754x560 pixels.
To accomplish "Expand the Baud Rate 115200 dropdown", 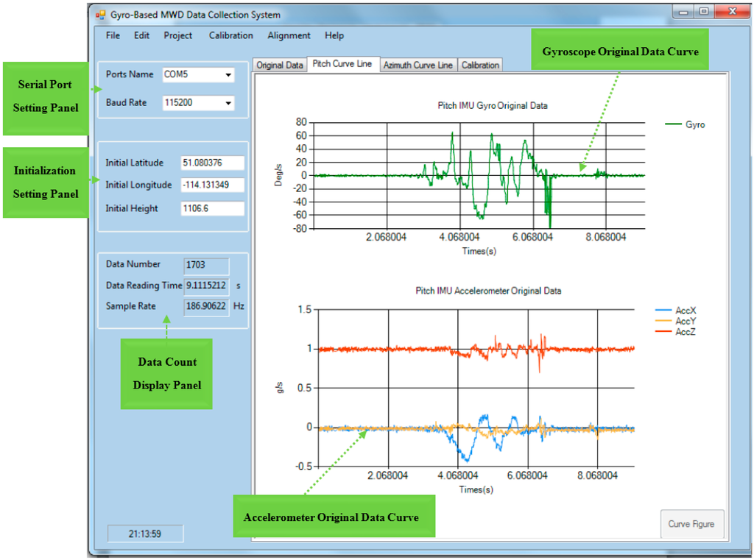I will pos(228,104).
